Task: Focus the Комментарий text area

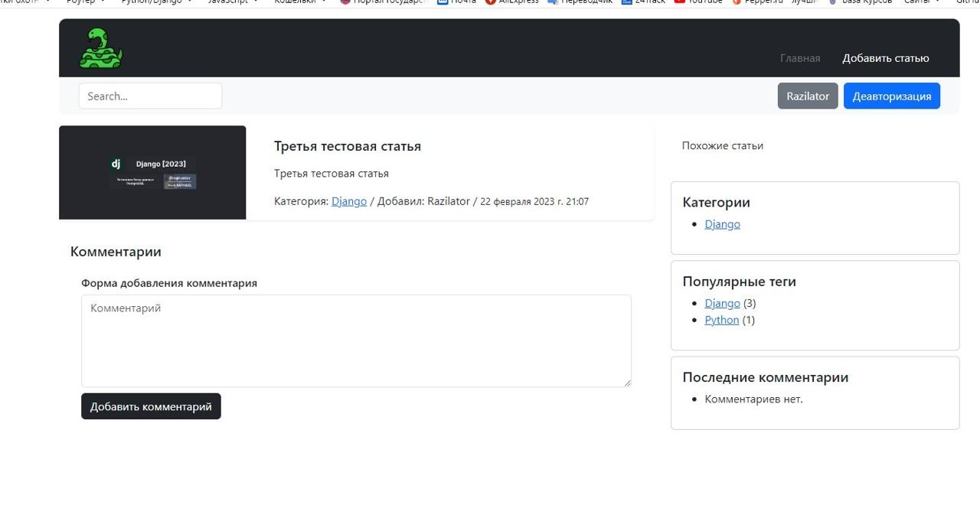Action: click(x=356, y=341)
